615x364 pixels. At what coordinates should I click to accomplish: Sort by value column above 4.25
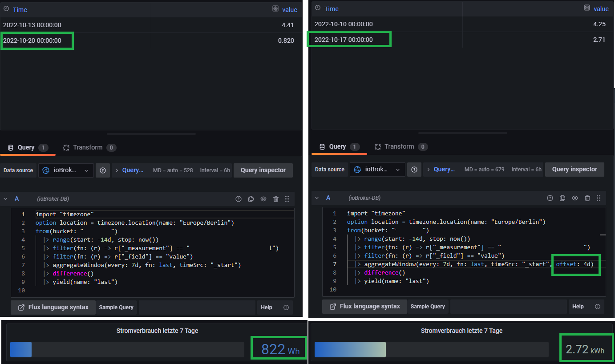coord(601,9)
